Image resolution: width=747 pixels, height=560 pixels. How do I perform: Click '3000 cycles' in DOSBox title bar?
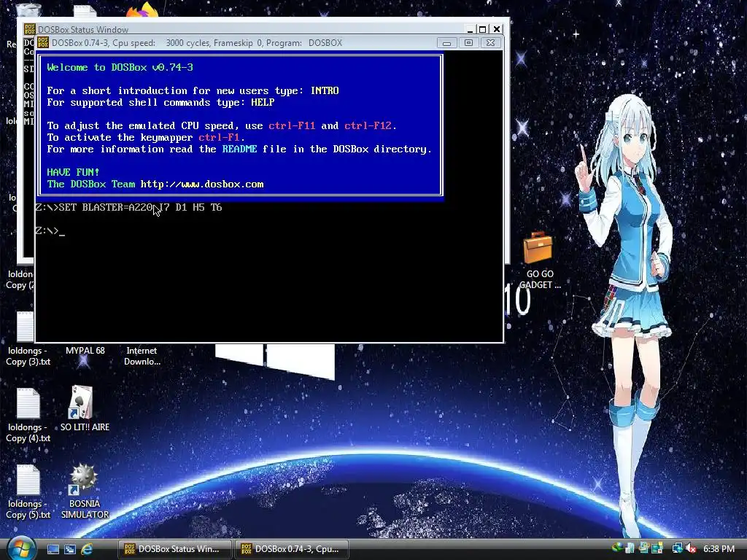(187, 43)
